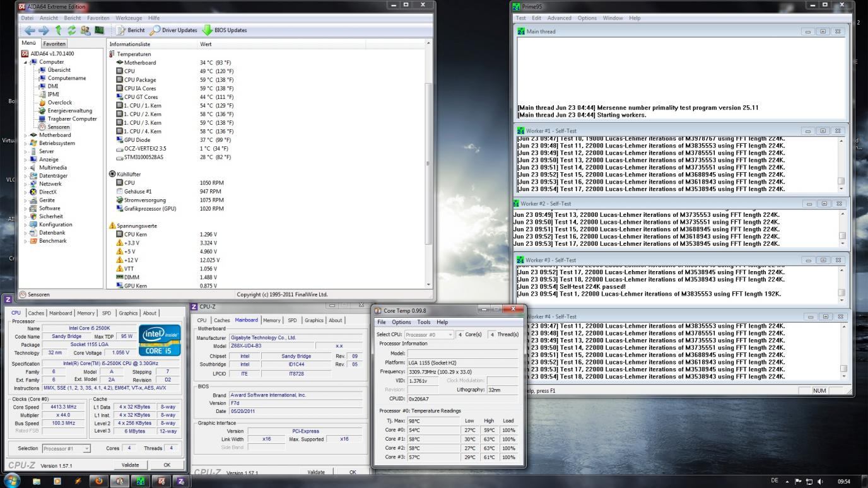Image resolution: width=868 pixels, height=488 pixels.
Task: Open BIOS Updates in AIDA64 toolbar
Action: click(x=224, y=30)
